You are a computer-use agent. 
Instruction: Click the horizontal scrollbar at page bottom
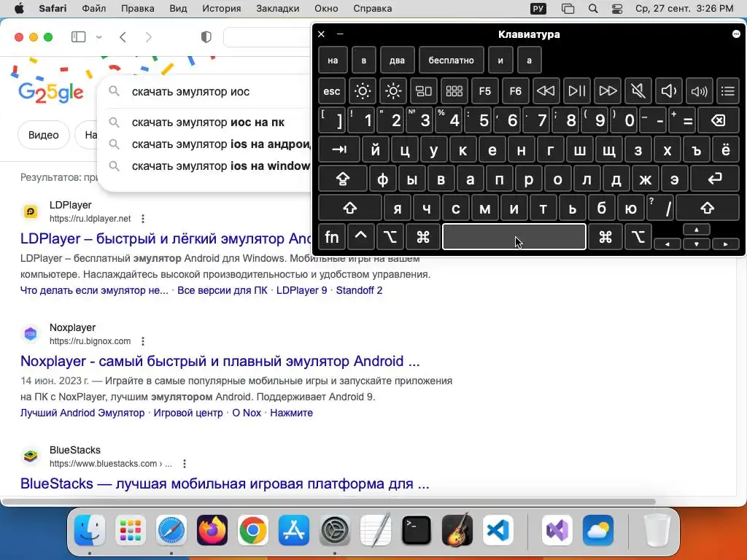tap(329, 502)
